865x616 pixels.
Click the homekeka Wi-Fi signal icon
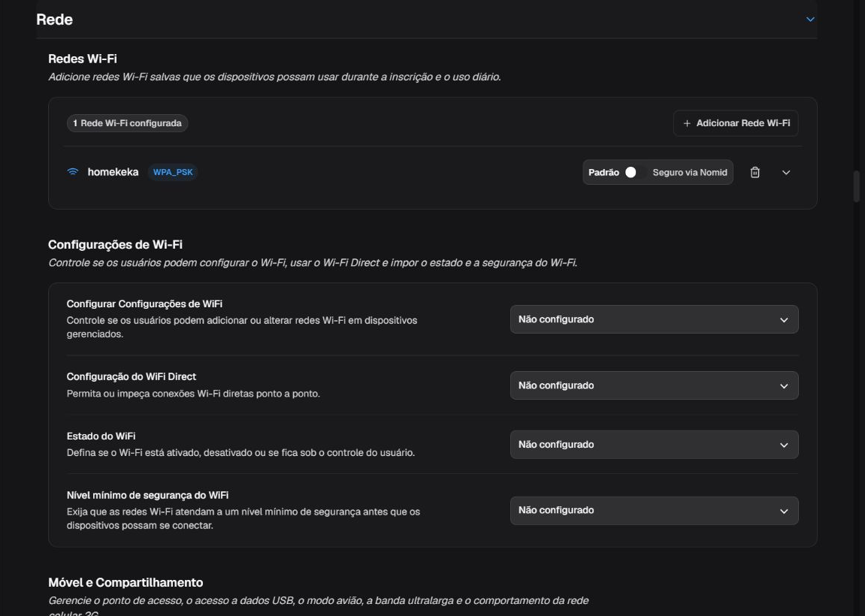point(73,171)
